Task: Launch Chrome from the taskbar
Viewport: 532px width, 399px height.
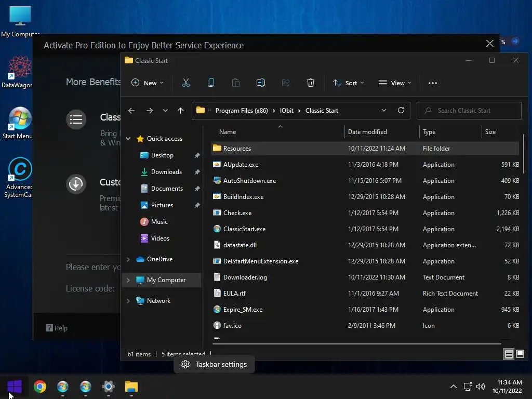Action: pyautogui.click(x=40, y=387)
